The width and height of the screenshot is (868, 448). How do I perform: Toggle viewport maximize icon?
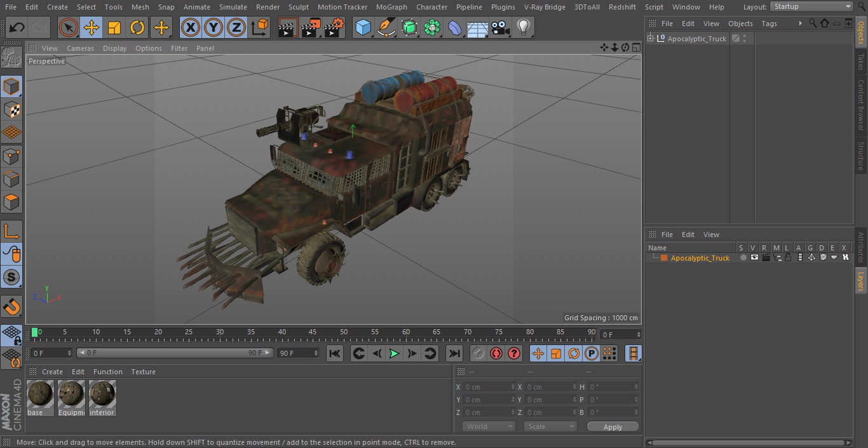click(x=635, y=48)
